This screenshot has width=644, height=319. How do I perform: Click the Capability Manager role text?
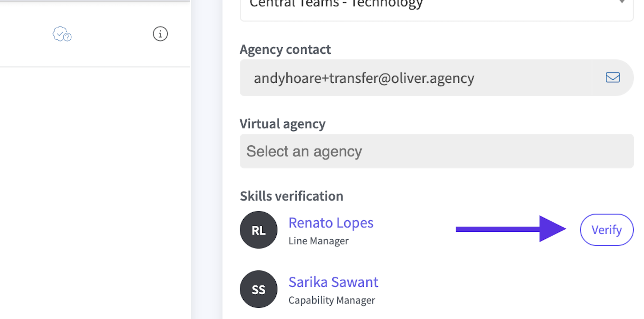pyautogui.click(x=332, y=300)
